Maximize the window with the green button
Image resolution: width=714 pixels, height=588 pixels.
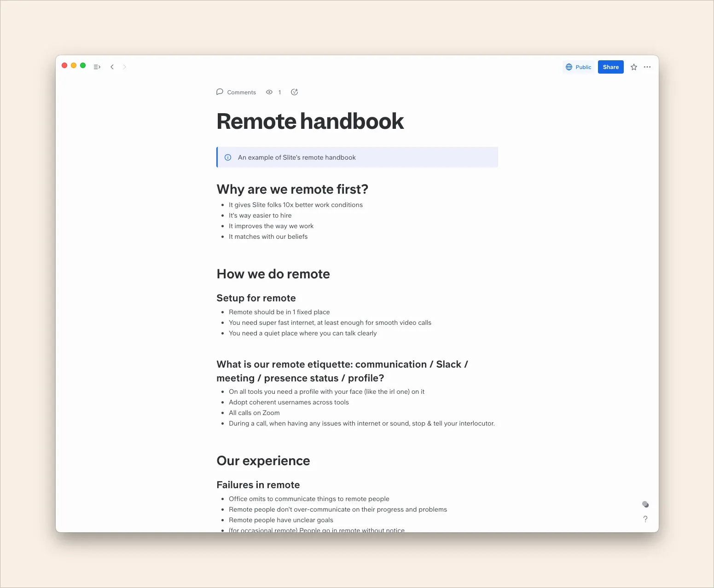(x=83, y=65)
